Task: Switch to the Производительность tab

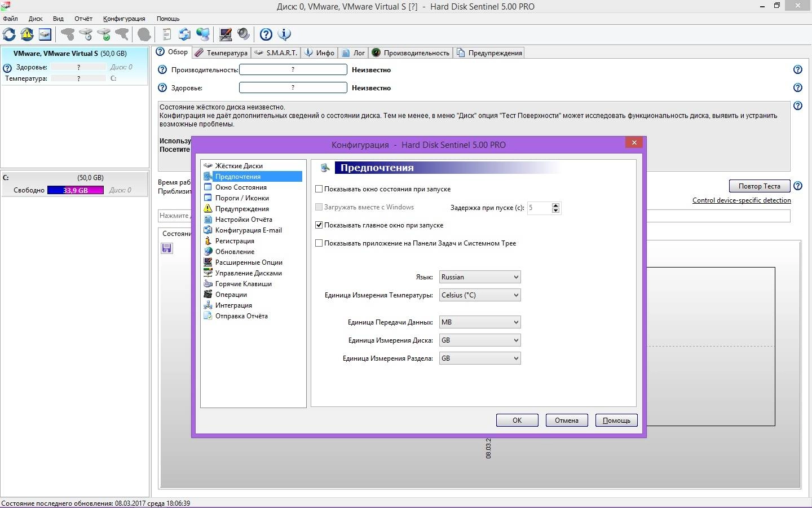Action: click(411, 53)
